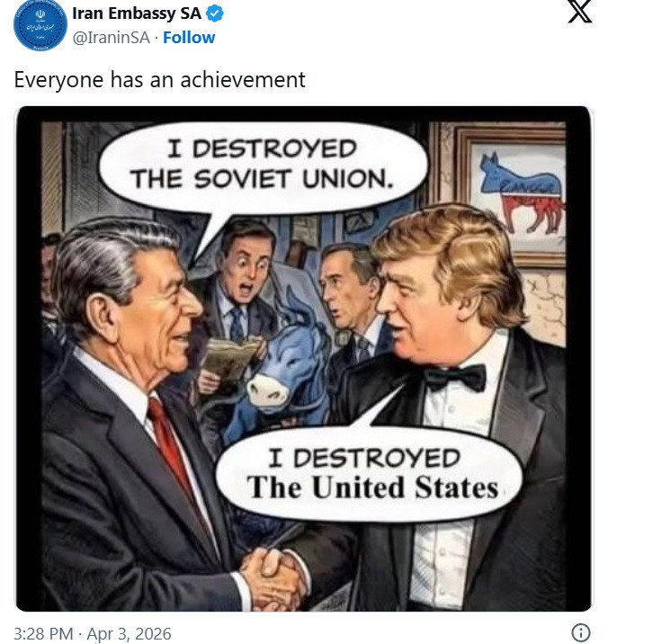Open the info icon beside the timestamp
The height and width of the screenshot is (644, 662).
click(x=580, y=632)
